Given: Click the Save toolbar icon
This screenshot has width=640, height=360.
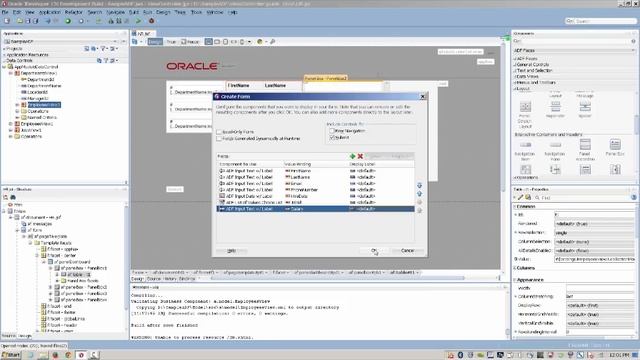Looking at the screenshot, I should pos(28,21).
